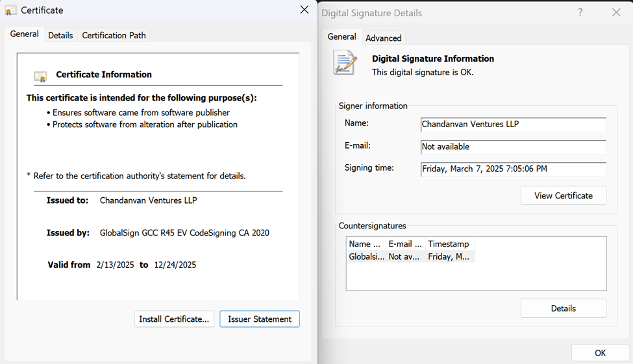The height and width of the screenshot is (364, 633).
Task: Click the expiry date 12/24/2025
Action: coord(175,265)
